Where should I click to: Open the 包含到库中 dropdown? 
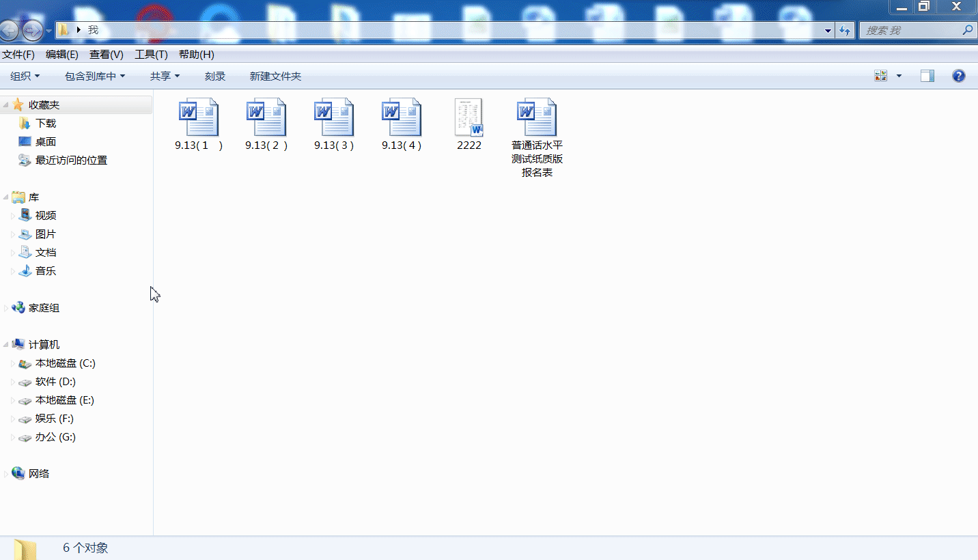[x=95, y=76]
